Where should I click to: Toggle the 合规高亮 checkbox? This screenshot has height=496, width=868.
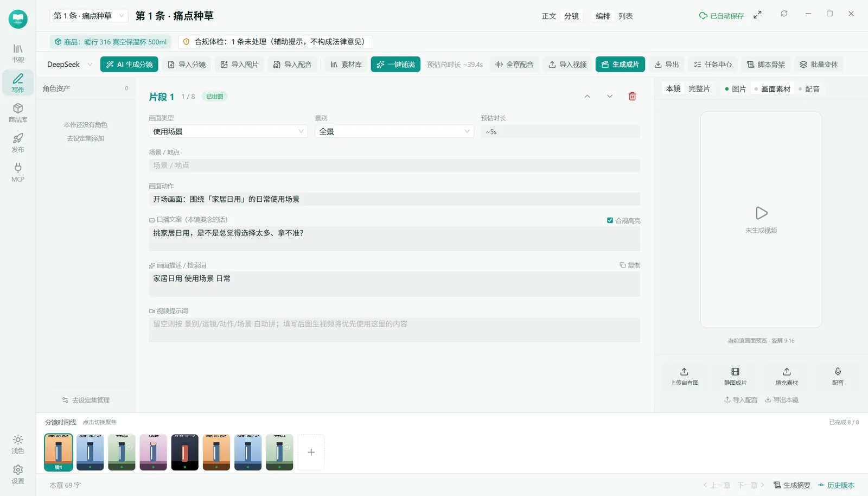[610, 220]
